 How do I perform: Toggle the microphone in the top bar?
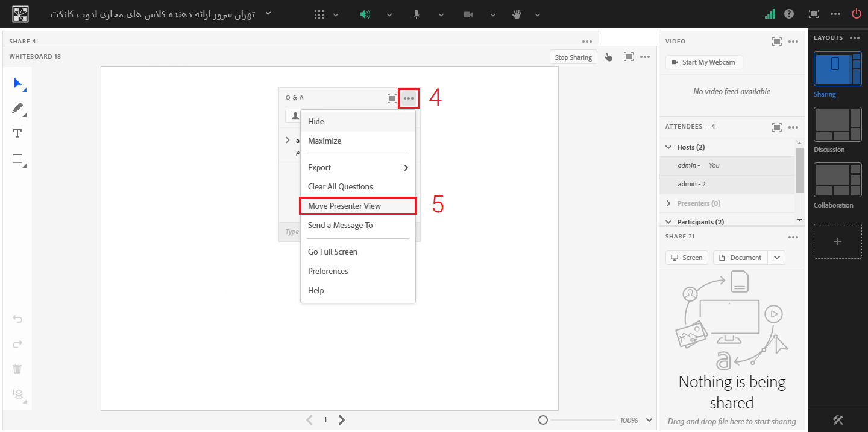[416, 14]
